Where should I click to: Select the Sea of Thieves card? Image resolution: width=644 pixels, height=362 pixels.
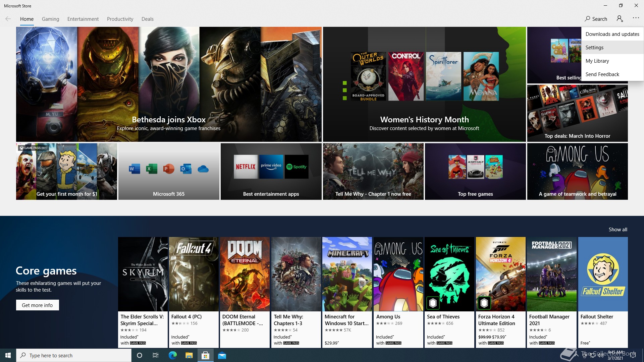[x=449, y=292]
